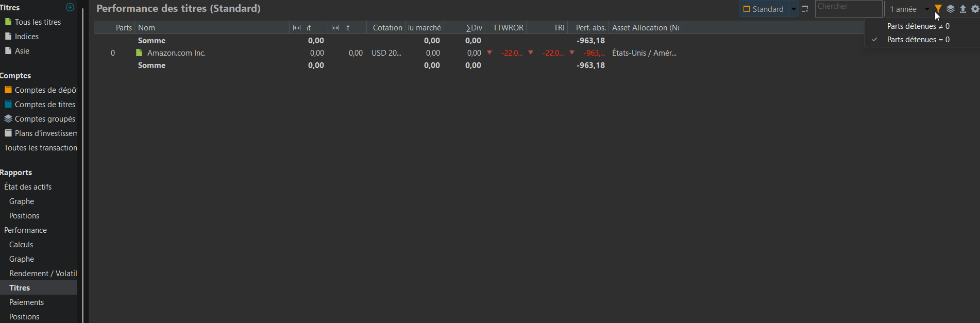Screen dimensions: 980x323
Task: Click the Amazon.com Inc. green document icon
Action: coord(139,53)
